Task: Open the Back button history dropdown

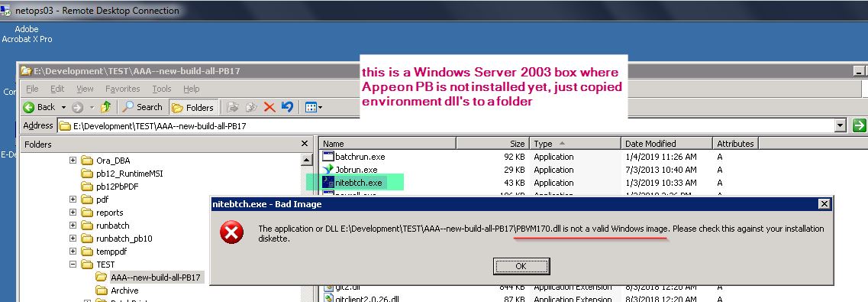Action: (63, 107)
